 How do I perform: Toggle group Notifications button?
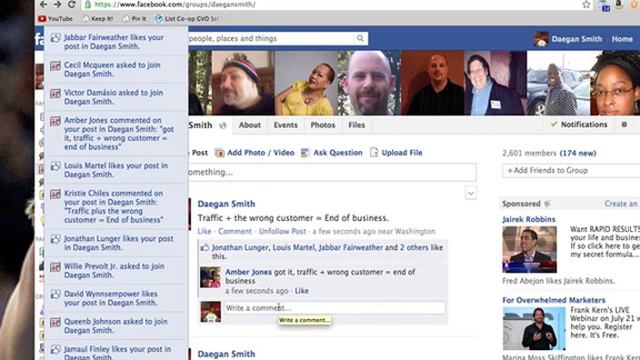click(579, 124)
